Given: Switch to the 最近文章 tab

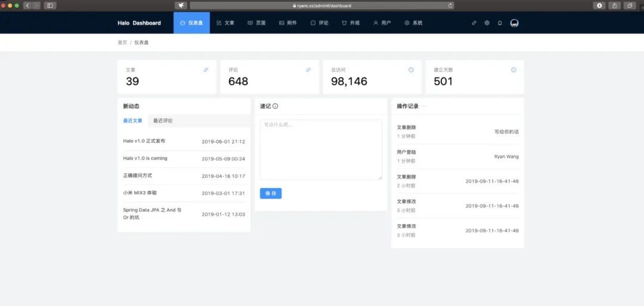Looking at the screenshot, I should coord(132,121).
